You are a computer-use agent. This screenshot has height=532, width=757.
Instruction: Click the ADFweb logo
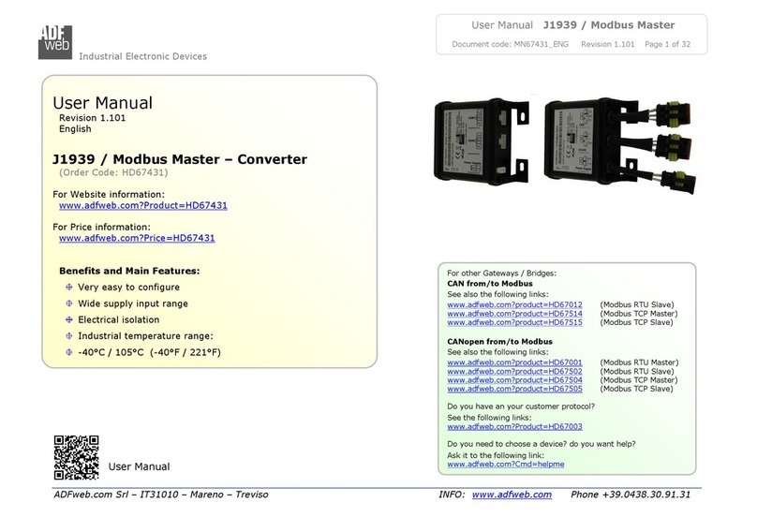pyautogui.click(x=55, y=42)
